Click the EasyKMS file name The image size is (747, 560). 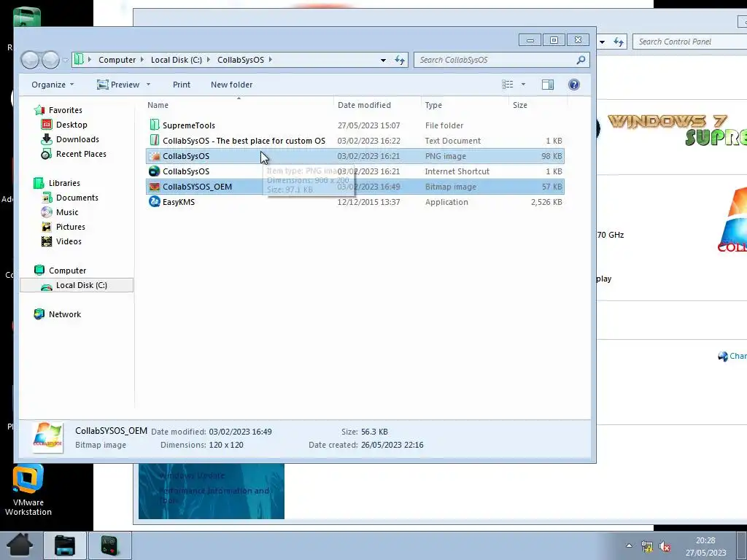coord(179,202)
